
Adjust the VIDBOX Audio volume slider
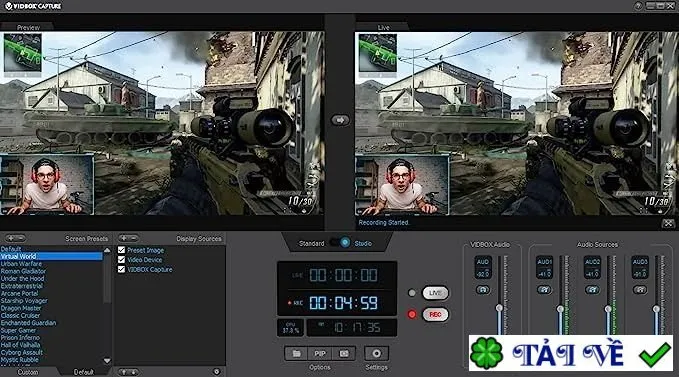coord(499,308)
